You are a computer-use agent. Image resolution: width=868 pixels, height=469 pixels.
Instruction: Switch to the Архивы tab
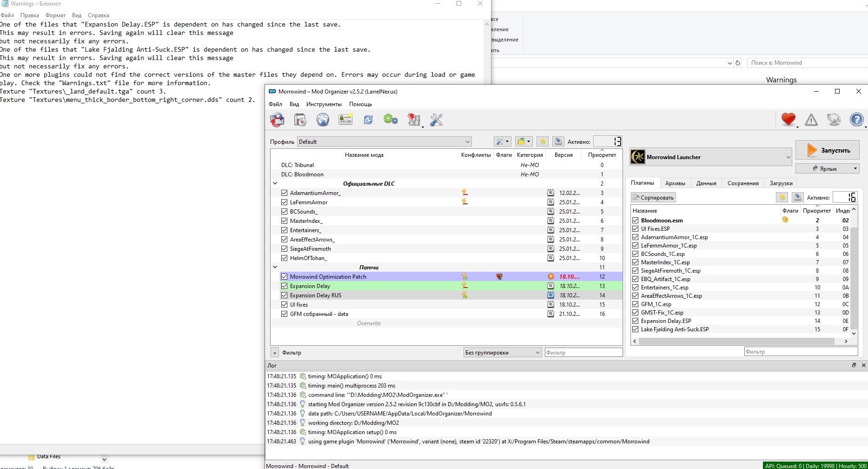pos(675,183)
